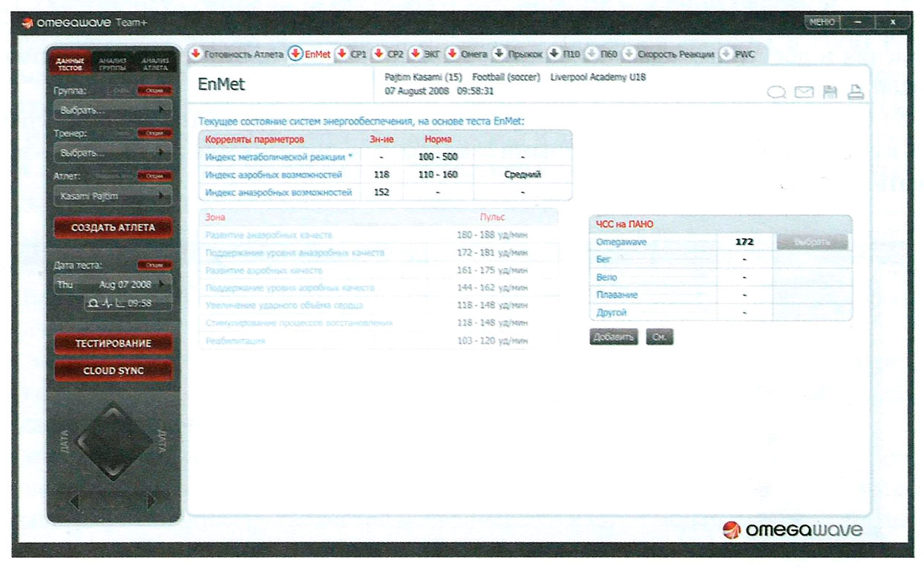Open the test date Aug 07 2008 dropdown
924x569 pixels.
click(x=112, y=284)
